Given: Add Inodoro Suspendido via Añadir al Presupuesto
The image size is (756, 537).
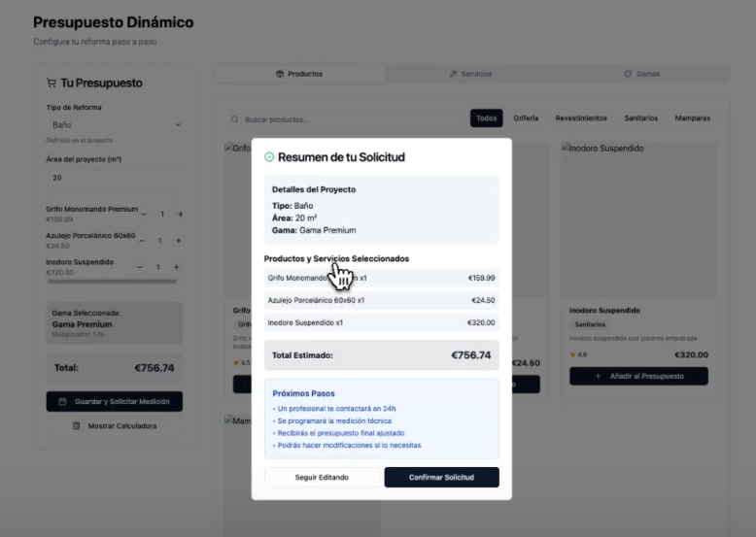Looking at the screenshot, I should (638, 376).
